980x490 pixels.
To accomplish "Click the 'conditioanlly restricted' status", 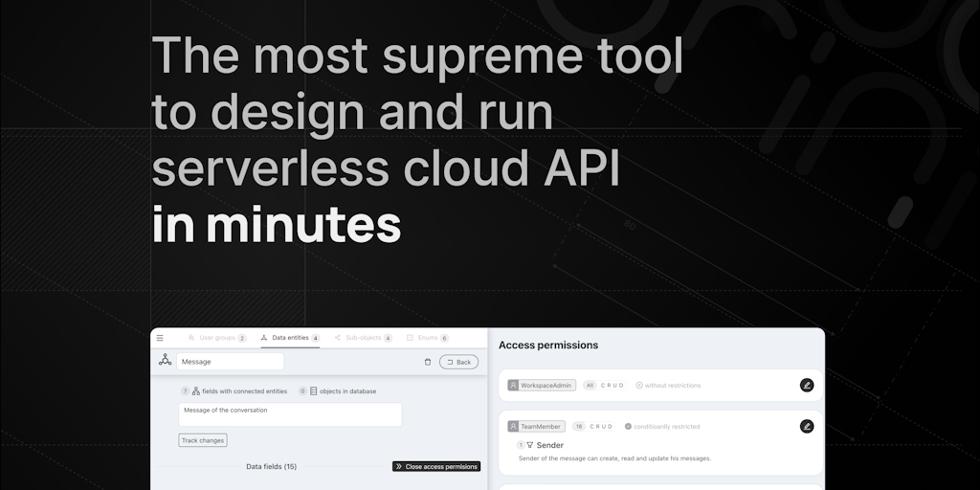I will pyautogui.click(x=662, y=426).
